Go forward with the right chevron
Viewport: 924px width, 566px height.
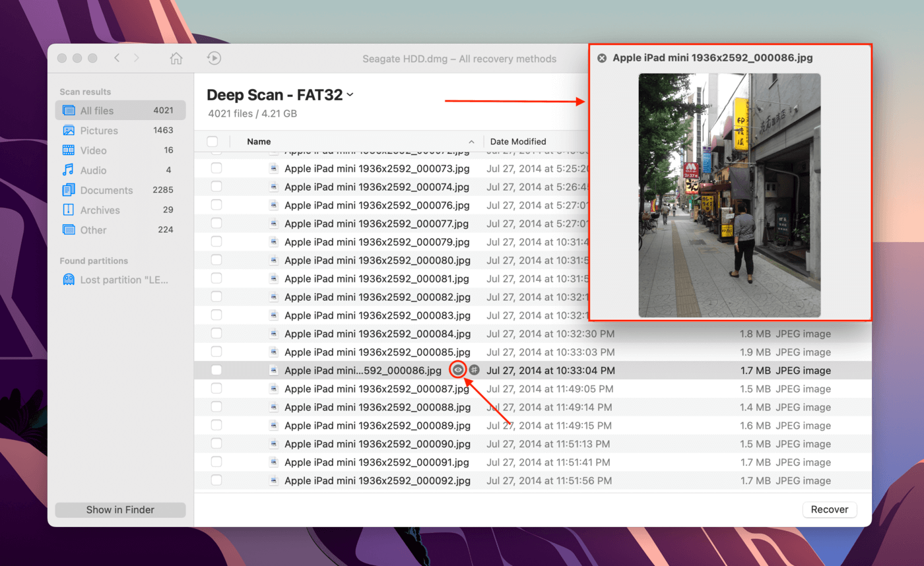coord(137,58)
